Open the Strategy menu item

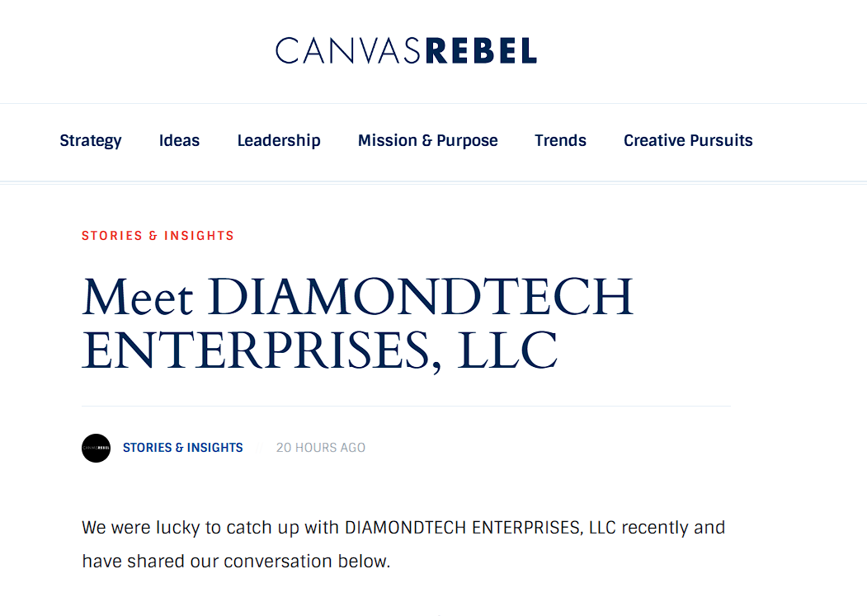click(91, 140)
